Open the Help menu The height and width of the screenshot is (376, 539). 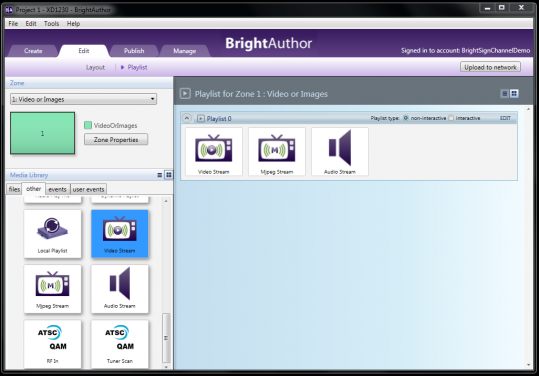(x=73, y=23)
